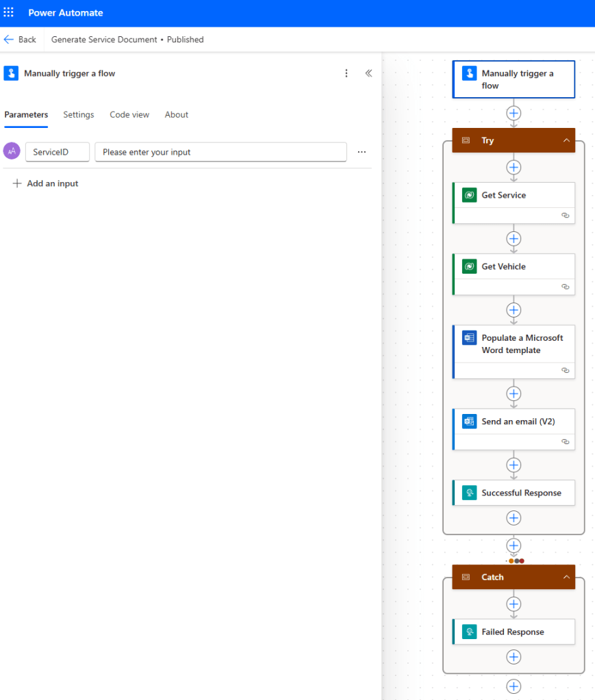The width and height of the screenshot is (595, 700).
Task: Click the 'Please enter your input' field
Action: (220, 152)
